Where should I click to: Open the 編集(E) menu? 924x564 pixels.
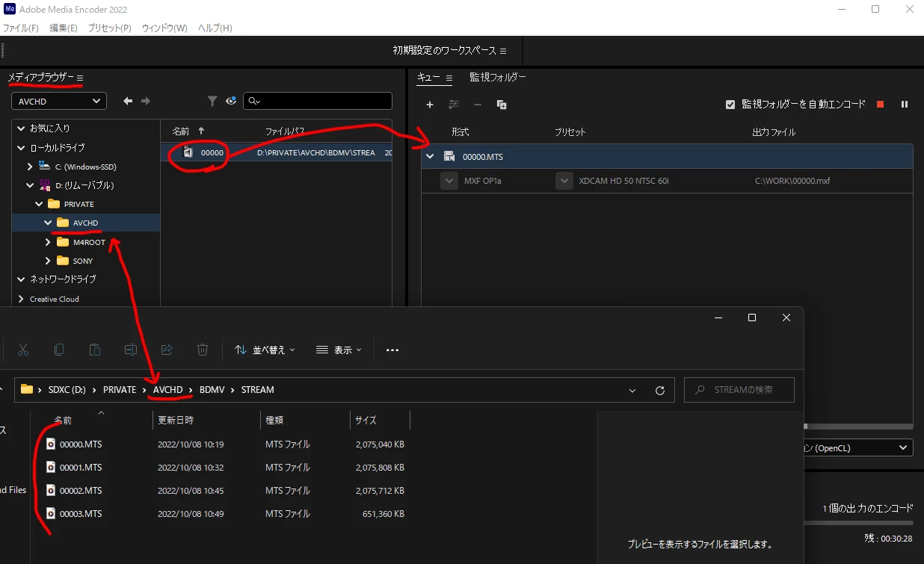[x=64, y=28]
